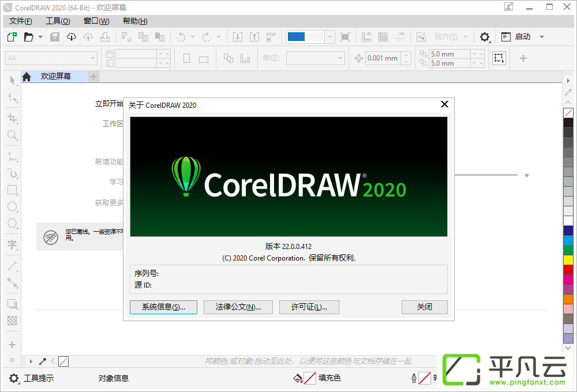Open the A4 page size dropdown

tap(51, 58)
